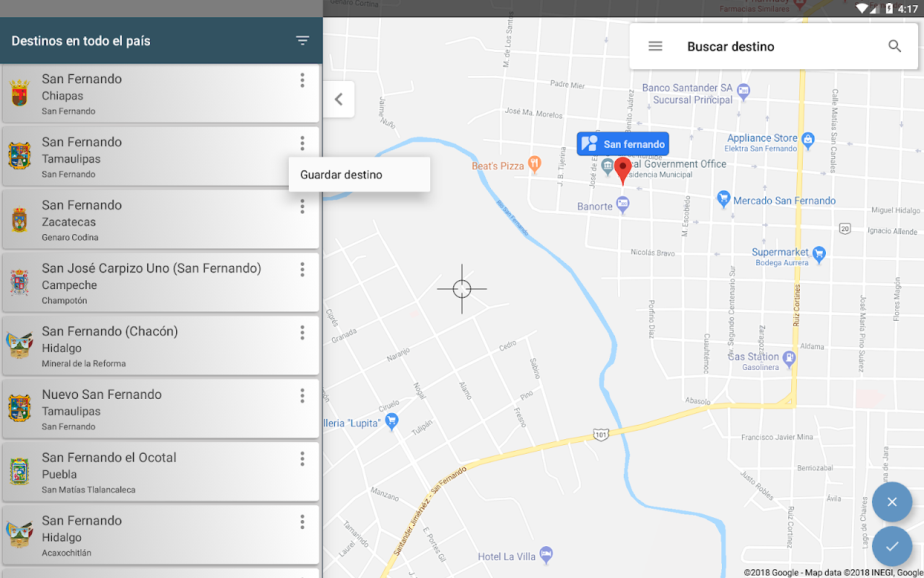The image size is (924, 578).
Task: Open the hamburger menu in the search bar
Action: tap(655, 46)
